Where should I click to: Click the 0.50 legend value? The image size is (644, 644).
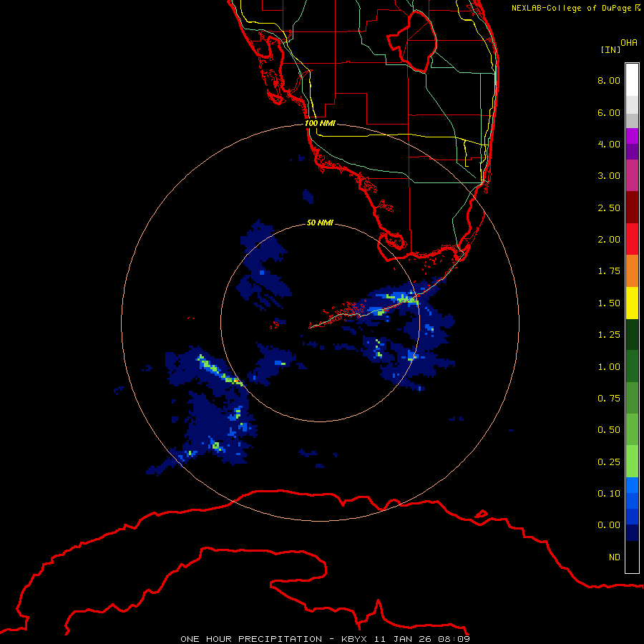(609, 430)
